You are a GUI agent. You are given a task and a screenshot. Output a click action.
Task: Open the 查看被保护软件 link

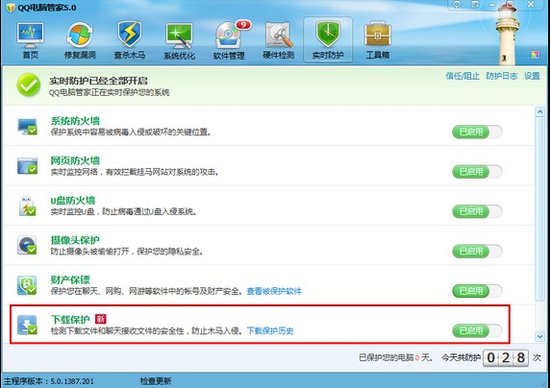(274, 291)
